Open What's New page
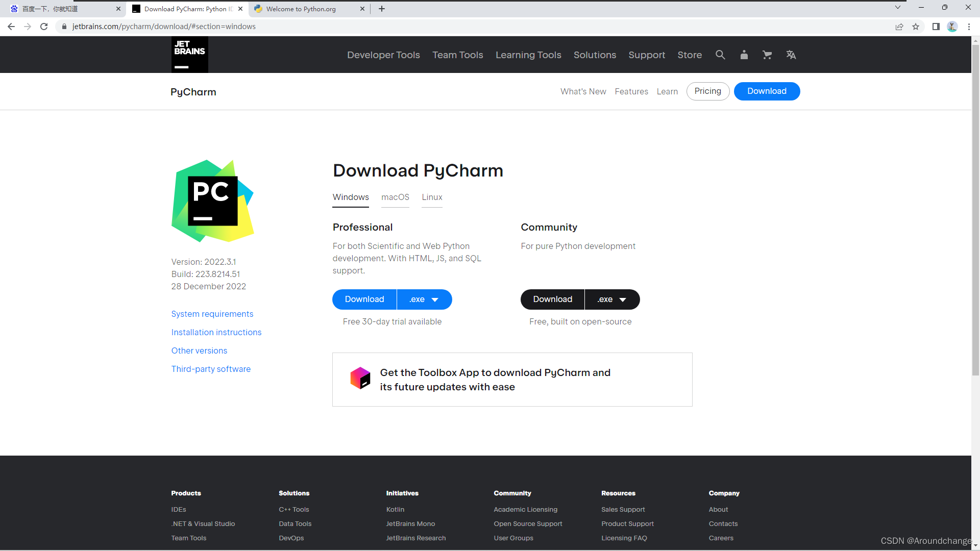 pyautogui.click(x=583, y=91)
